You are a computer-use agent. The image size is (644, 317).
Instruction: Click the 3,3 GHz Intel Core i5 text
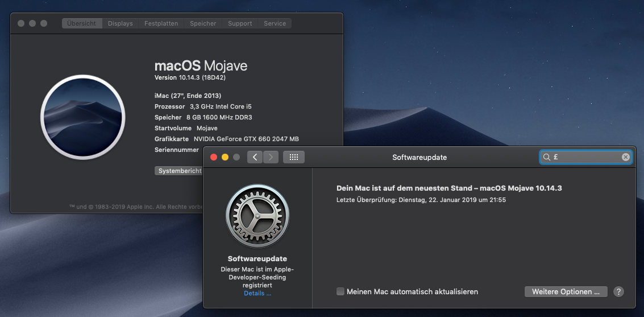[221, 106]
